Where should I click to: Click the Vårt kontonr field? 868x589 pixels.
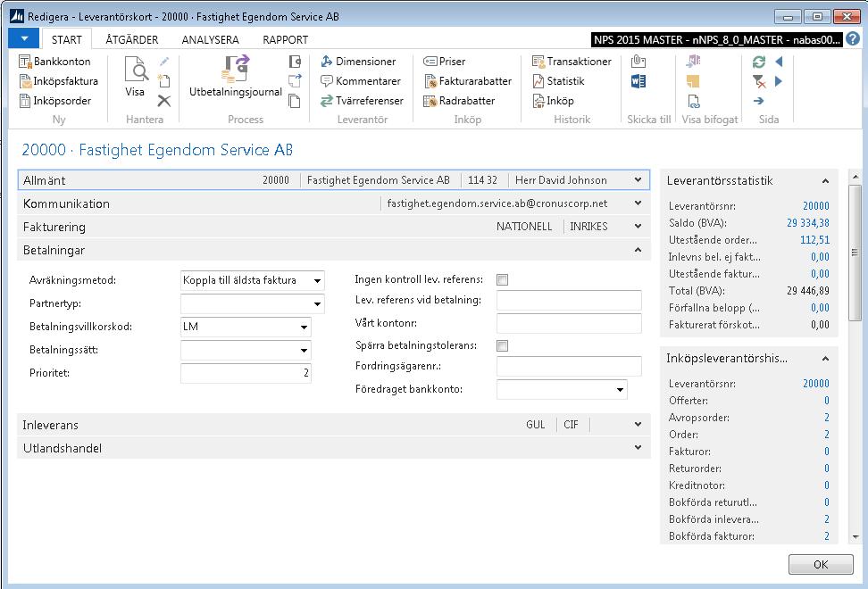pyautogui.click(x=569, y=324)
